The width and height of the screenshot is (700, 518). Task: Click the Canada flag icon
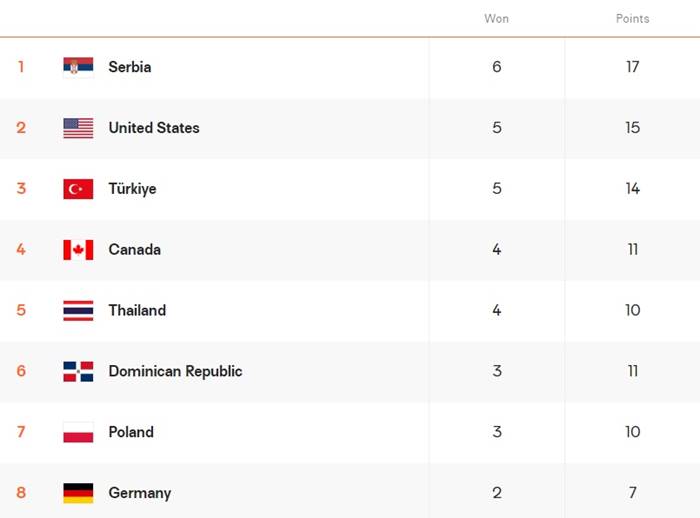click(78, 250)
